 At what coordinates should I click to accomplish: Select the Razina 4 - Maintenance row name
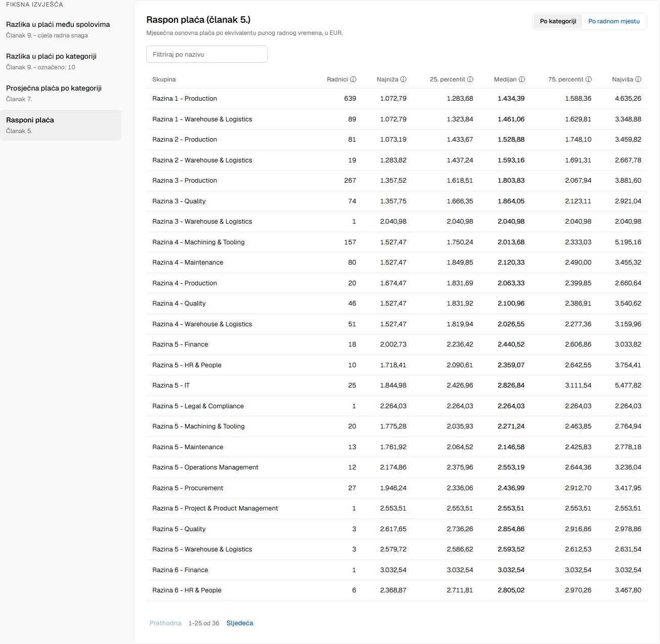click(188, 263)
